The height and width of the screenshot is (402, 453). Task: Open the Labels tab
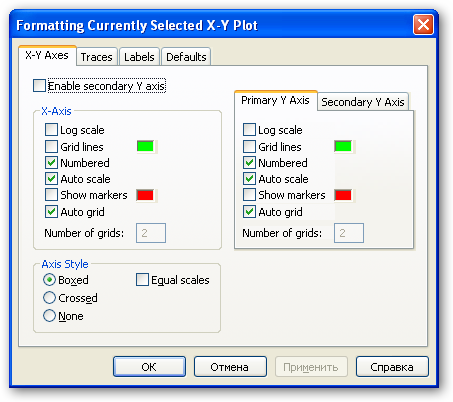(139, 57)
